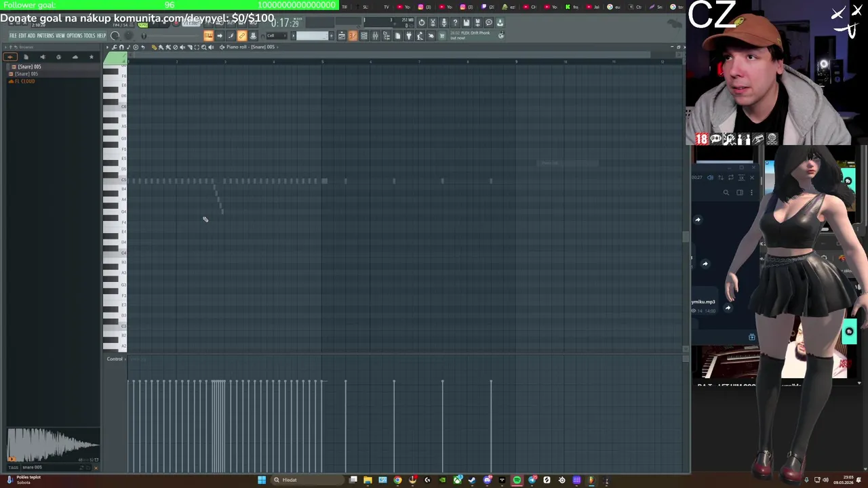Click the tempo tapper figure icon
Viewport: 868px width, 488px height.
point(420,35)
